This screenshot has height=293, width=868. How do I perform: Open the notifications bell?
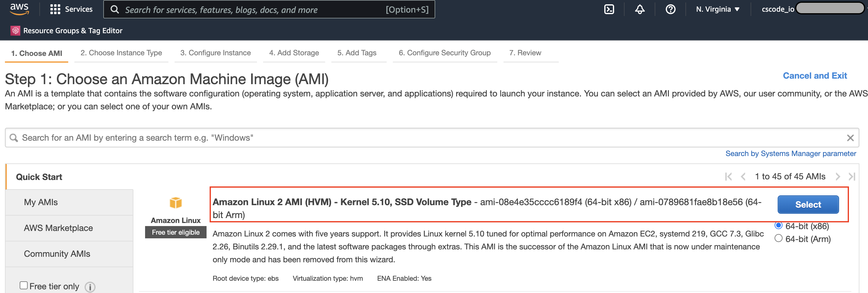(640, 9)
